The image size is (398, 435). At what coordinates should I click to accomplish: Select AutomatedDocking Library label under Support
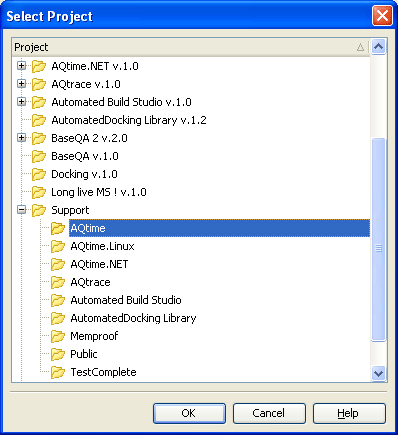coord(133,318)
